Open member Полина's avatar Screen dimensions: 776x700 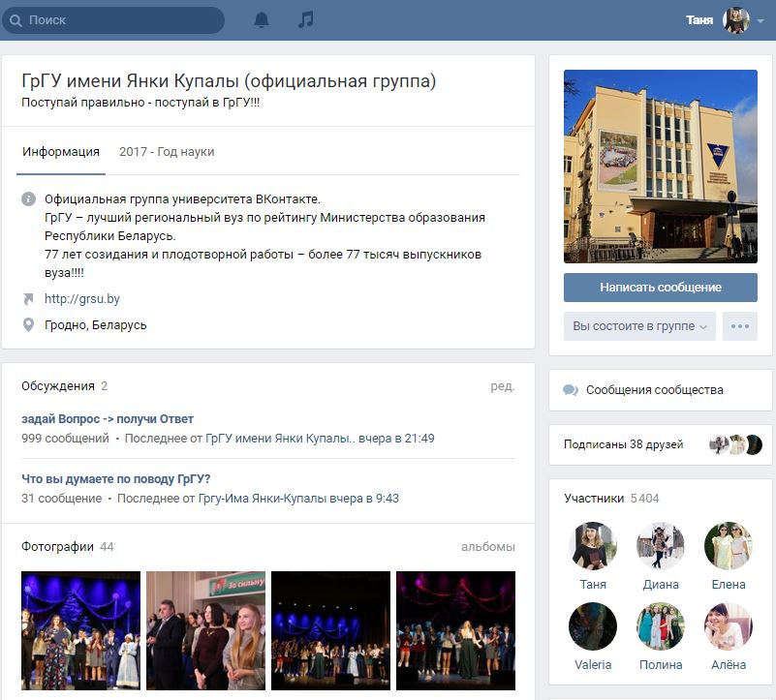click(661, 626)
